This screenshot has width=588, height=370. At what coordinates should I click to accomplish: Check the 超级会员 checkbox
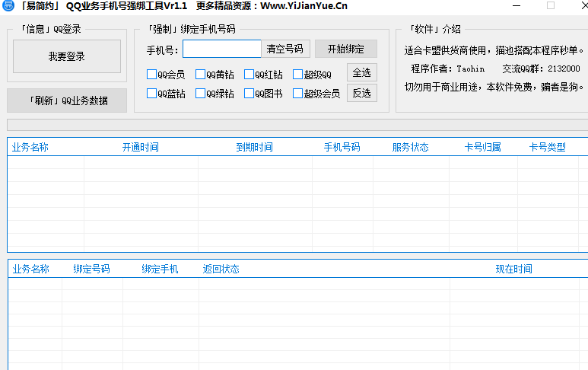(x=298, y=94)
